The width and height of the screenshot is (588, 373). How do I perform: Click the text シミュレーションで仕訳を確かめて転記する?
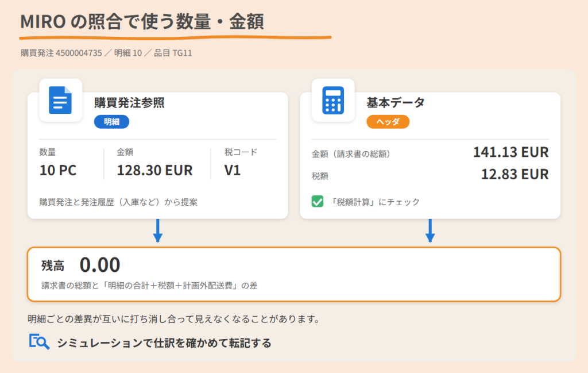click(164, 343)
